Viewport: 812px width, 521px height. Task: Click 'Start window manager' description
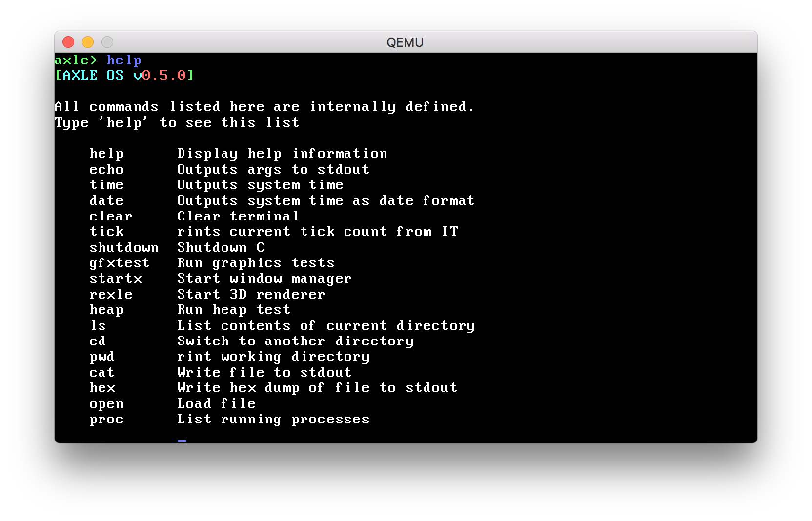coord(264,279)
